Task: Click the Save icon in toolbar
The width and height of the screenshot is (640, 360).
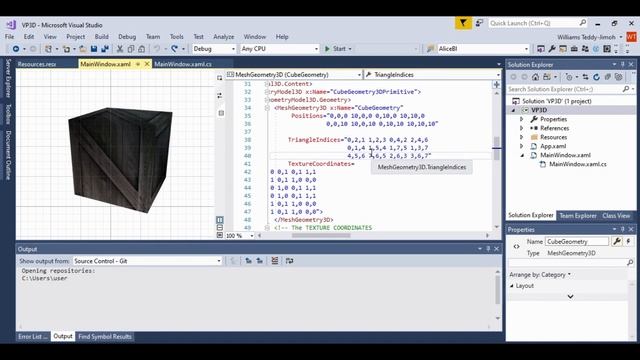Action: tap(94, 49)
